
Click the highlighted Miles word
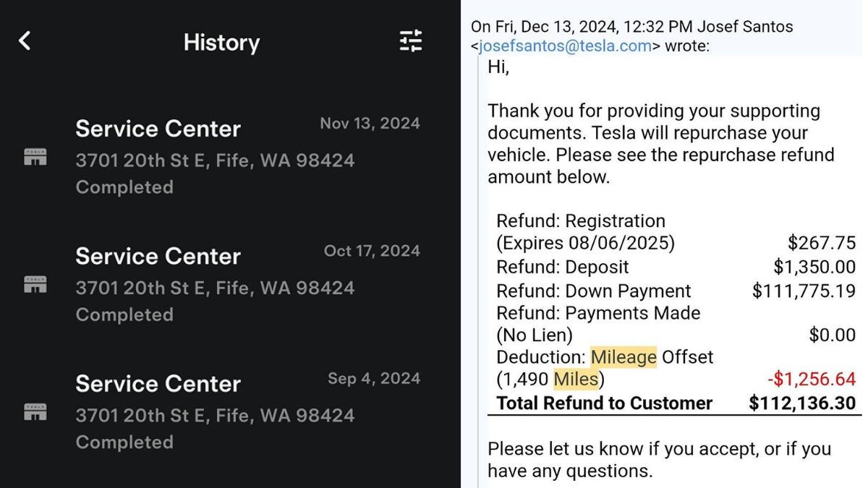pos(576,380)
